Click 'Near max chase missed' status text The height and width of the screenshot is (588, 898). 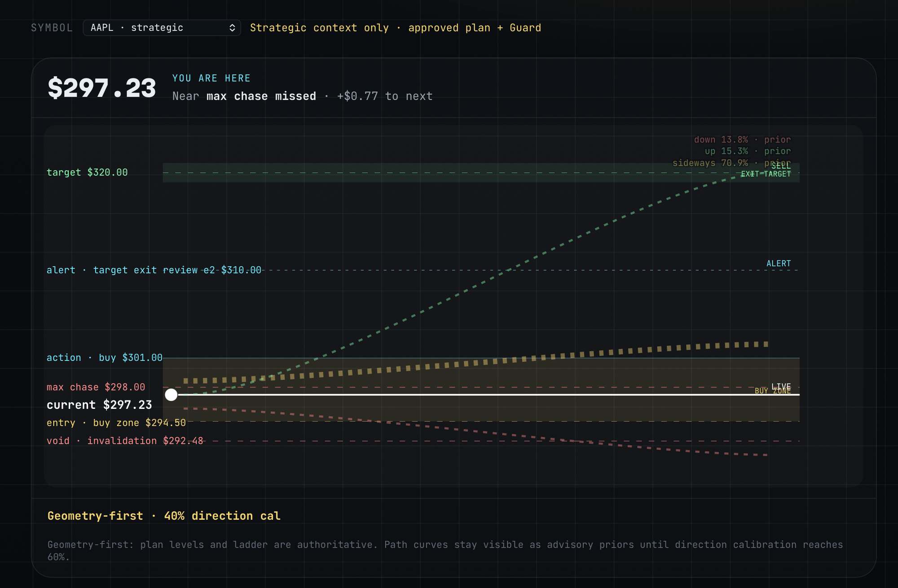(x=244, y=96)
